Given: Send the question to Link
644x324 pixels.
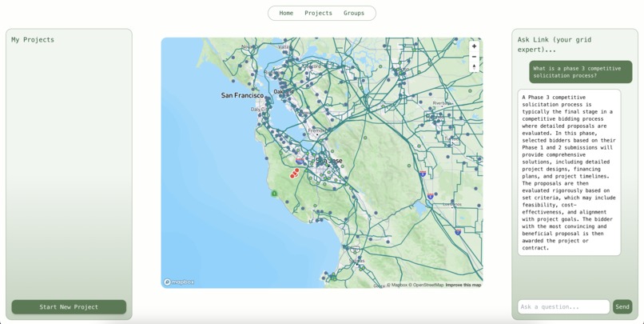Looking at the screenshot, I should (x=622, y=306).
